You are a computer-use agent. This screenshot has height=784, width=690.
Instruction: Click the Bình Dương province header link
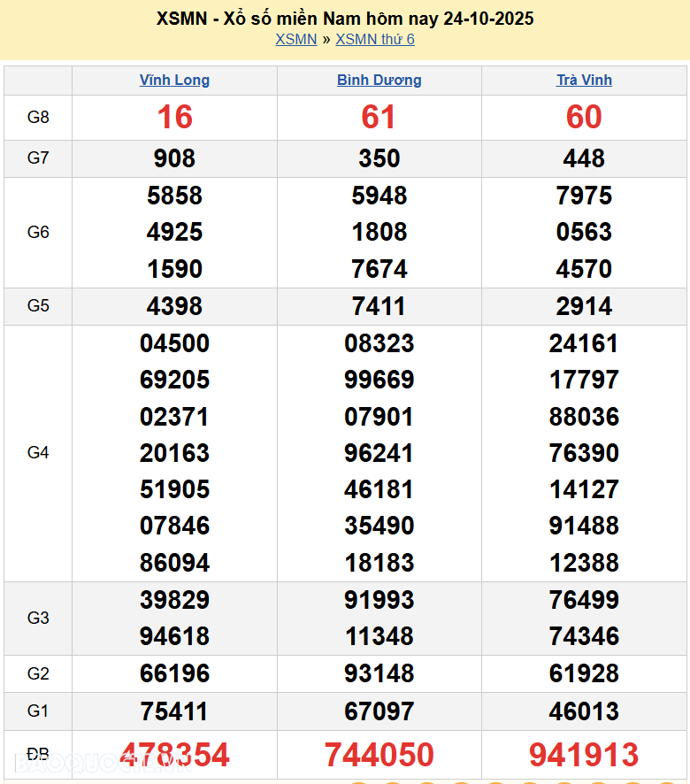379,80
